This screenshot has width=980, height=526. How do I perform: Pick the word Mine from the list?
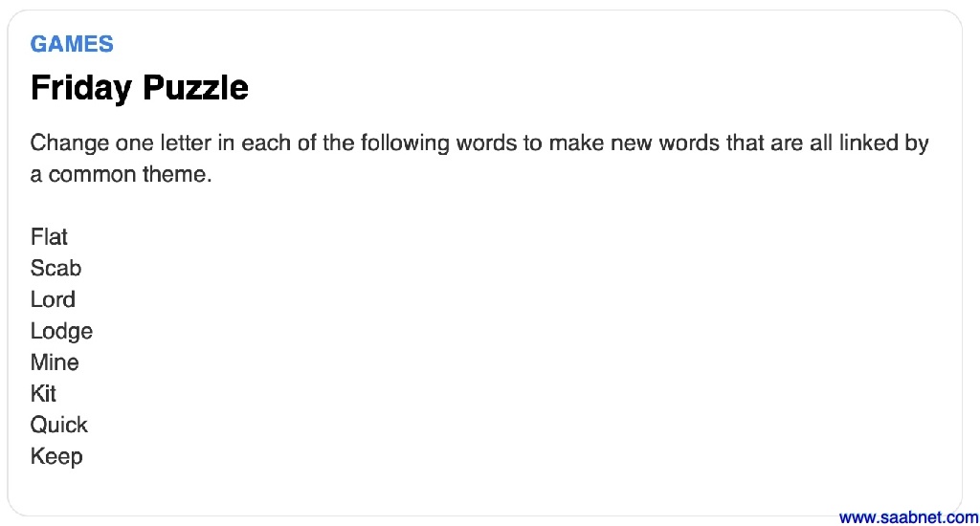[x=55, y=362]
